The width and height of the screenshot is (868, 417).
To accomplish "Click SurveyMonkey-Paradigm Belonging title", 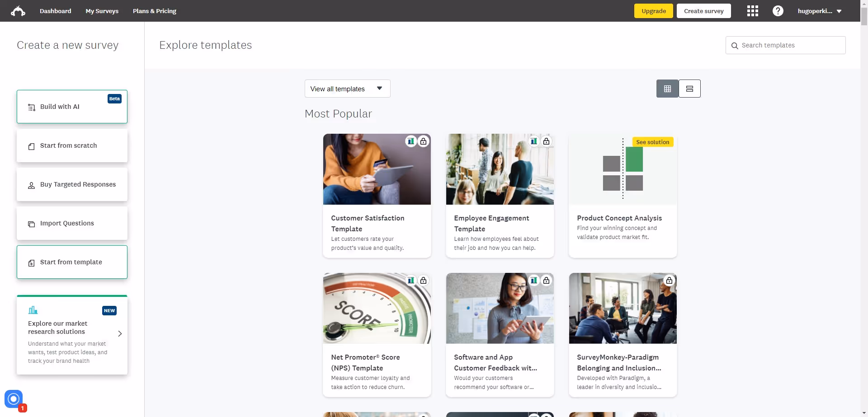I will point(619,362).
